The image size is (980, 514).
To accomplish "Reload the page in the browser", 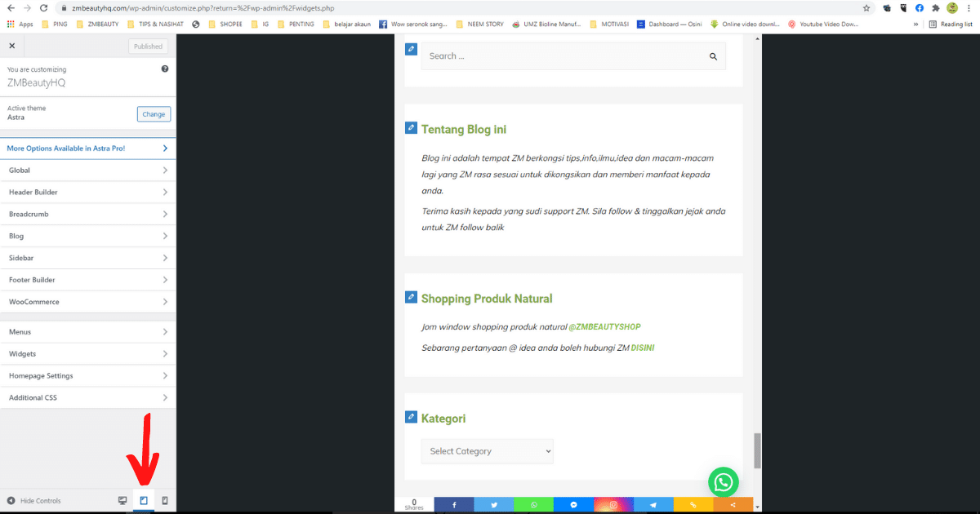I will tap(46, 8).
